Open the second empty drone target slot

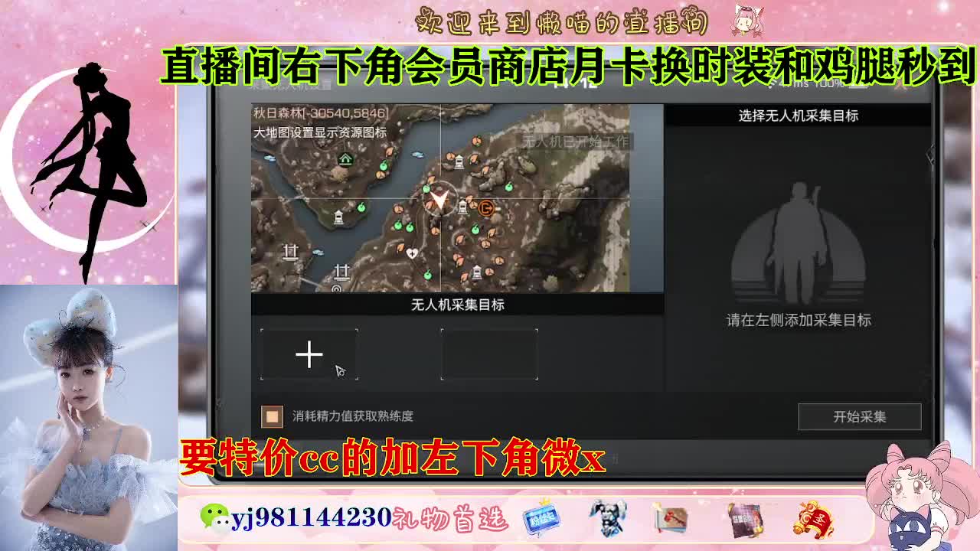[490, 352]
